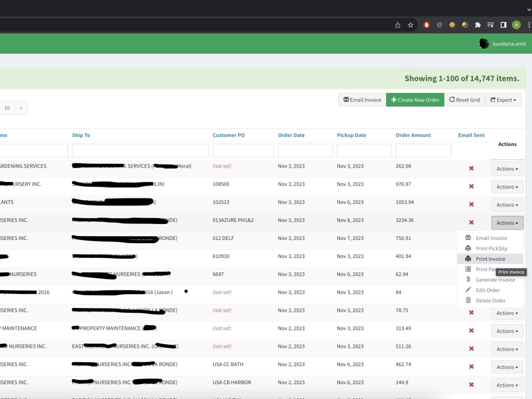
Task: Focus the Pickup Date filter field
Action: coord(364,151)
